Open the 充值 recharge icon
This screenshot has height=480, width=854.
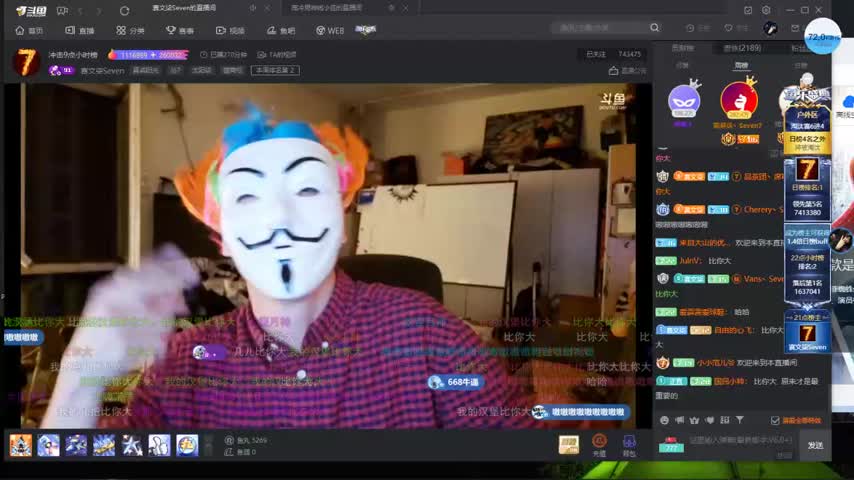pos(599,445)
